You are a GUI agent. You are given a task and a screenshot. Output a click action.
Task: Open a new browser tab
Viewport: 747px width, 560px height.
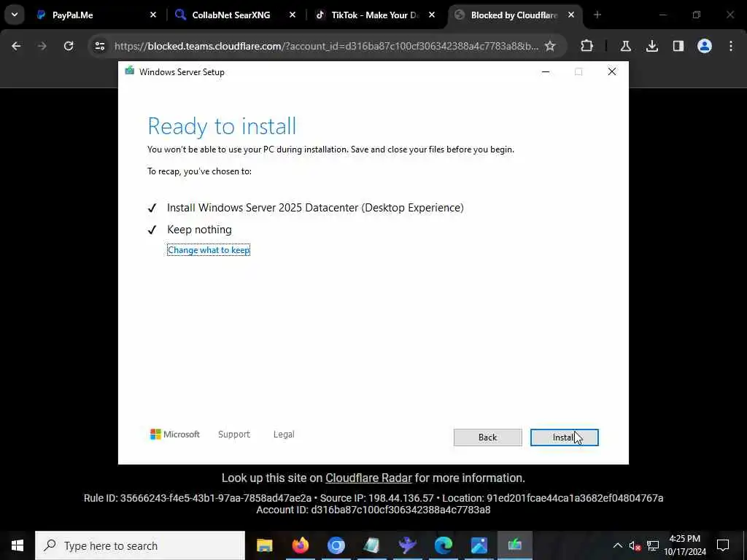597,15
